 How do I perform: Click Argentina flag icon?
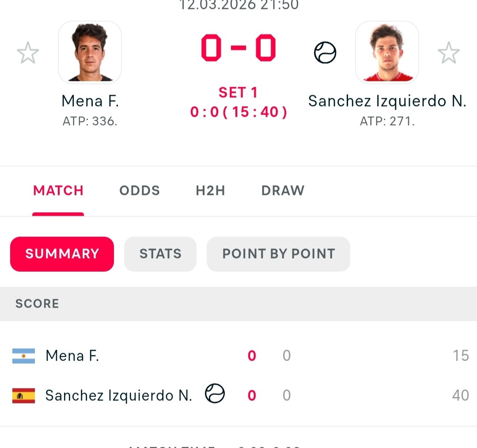pyautogui.click(x=23, y=356)
